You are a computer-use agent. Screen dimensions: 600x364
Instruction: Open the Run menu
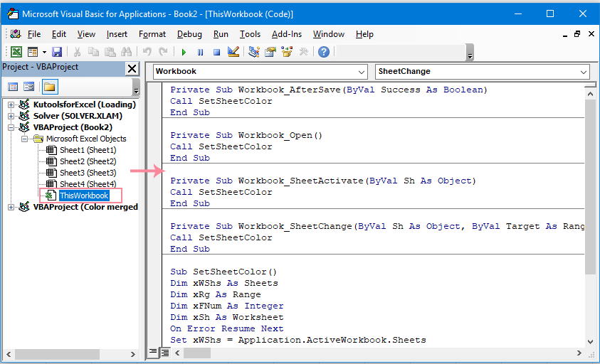pos(221,34)
